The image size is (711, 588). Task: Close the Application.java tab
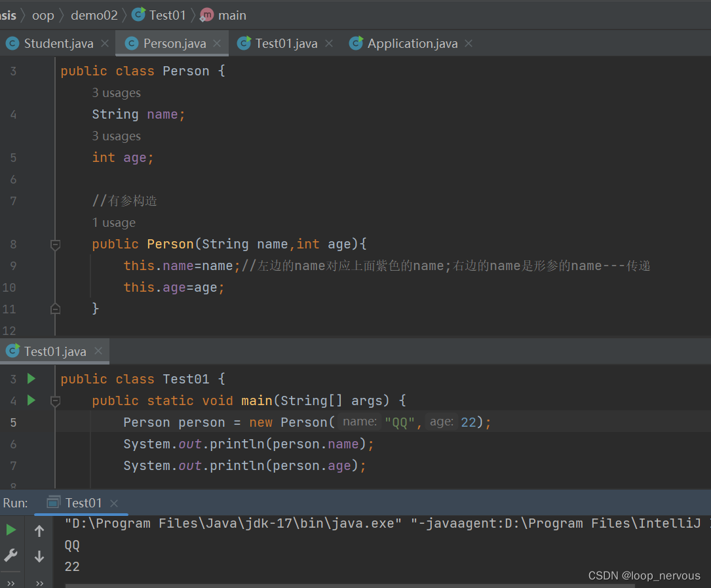(x=469, y=43)
